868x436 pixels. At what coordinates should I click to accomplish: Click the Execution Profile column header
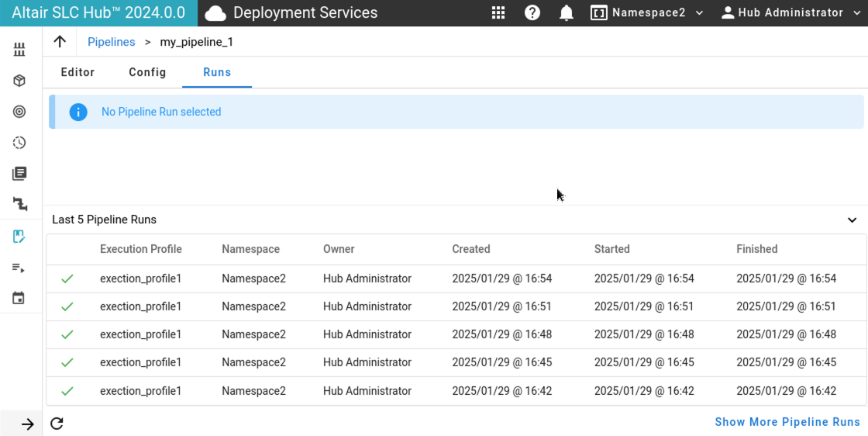140,249
